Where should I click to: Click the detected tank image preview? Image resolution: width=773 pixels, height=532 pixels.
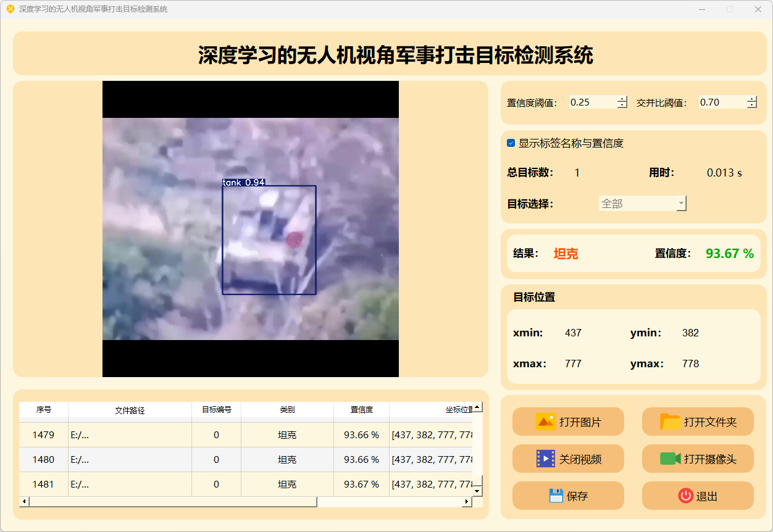click(251, 229)
